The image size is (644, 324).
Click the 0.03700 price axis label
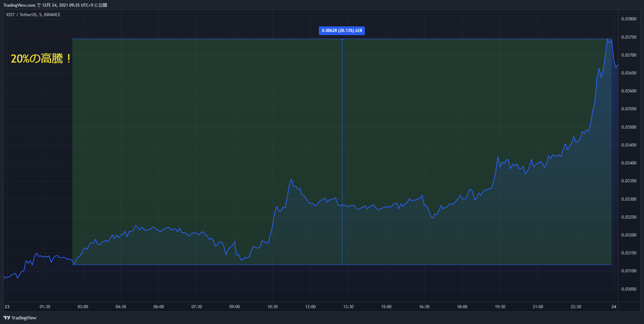(629, 55)
